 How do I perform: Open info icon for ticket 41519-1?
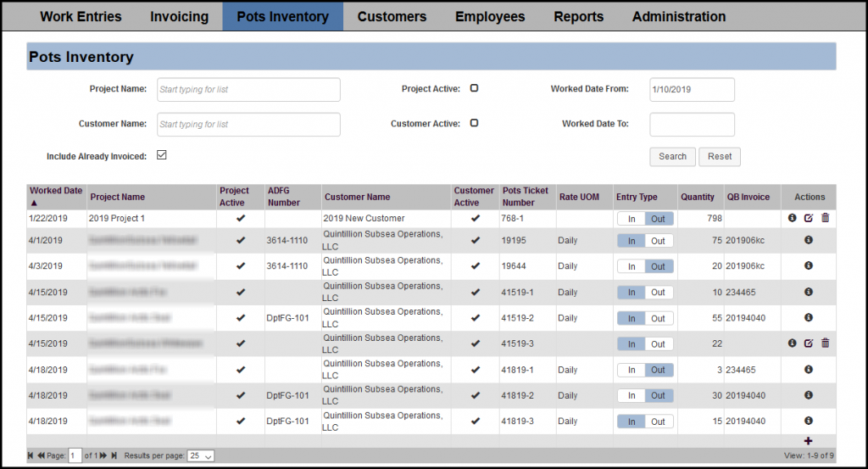coord(809,292)
